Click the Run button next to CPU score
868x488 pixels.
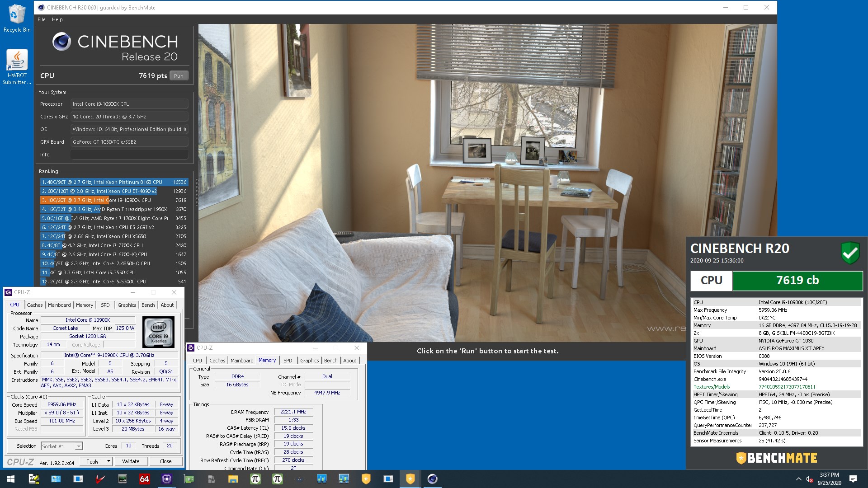[x=179, y=76]
